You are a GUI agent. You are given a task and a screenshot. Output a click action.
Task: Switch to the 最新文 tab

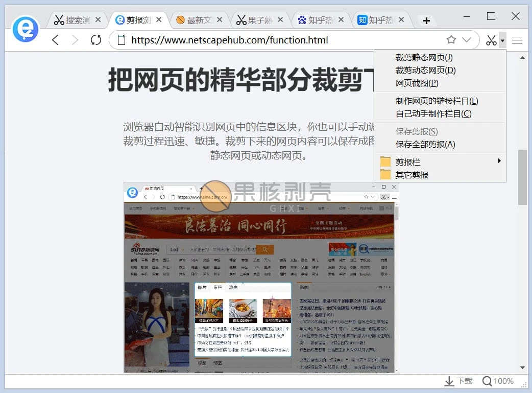[x=200, y=20]
